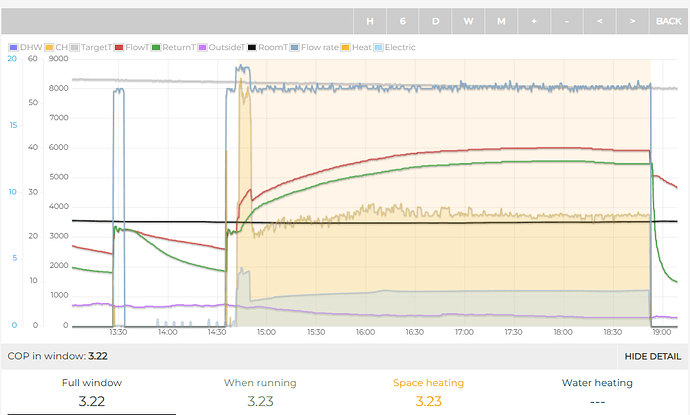690x415 pixels.
Task: Collapse stats with HIDE DETAIL
Action: pos(653,356)
